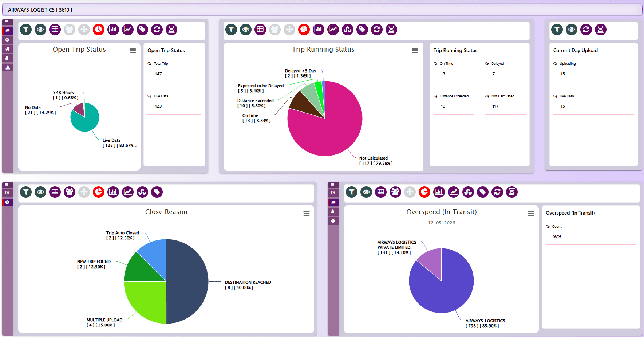Screen dimensions: 644x337
Task: Refresh the Open Trip Status panel
Action: tap(157, 30)
